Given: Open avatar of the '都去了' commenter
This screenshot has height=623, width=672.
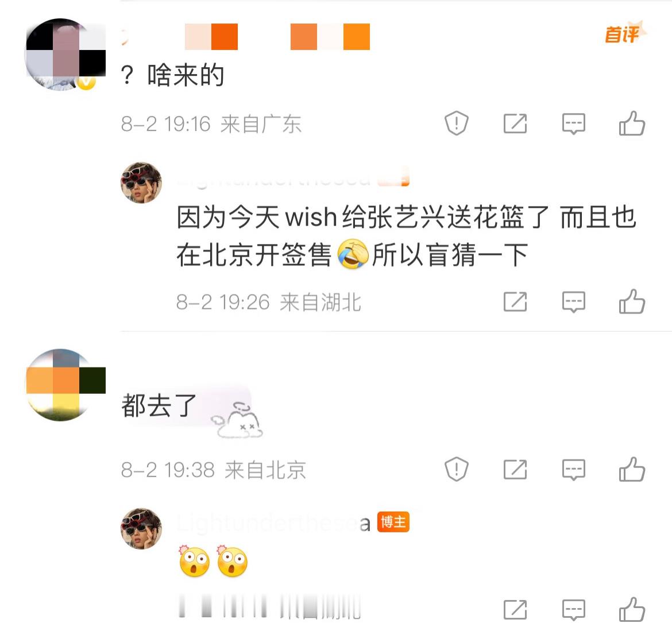Looking at the screenshot, I should 65,385.
